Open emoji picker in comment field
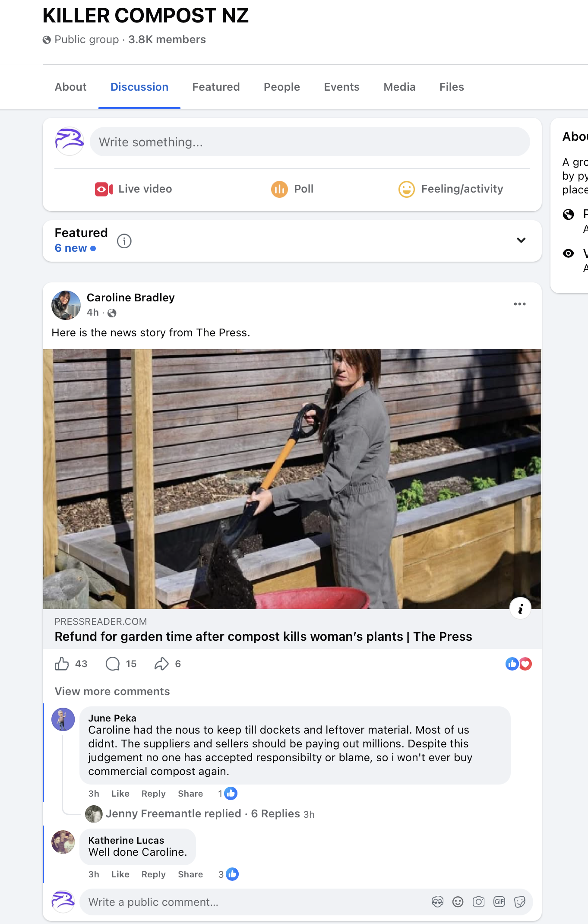Screen dimensions: 588x924 coord(458,902)
